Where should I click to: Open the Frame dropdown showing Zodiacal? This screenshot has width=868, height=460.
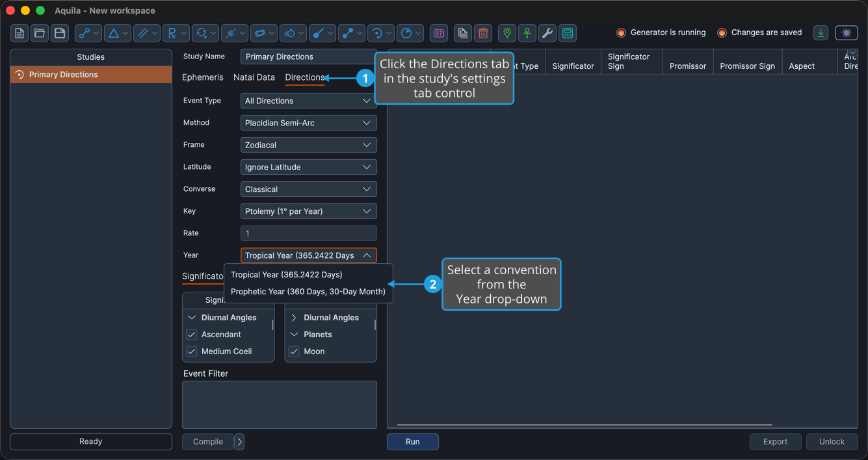click(x=309, y=145)
